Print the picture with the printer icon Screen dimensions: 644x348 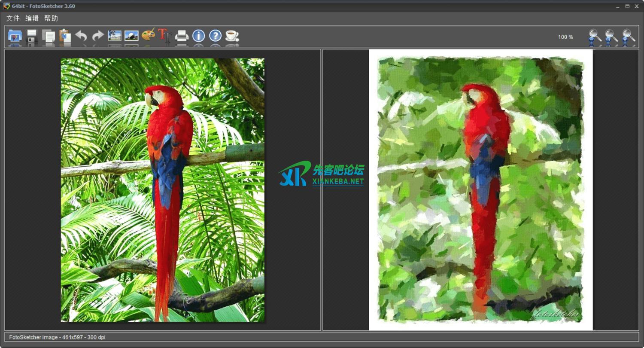coord(182,36)
